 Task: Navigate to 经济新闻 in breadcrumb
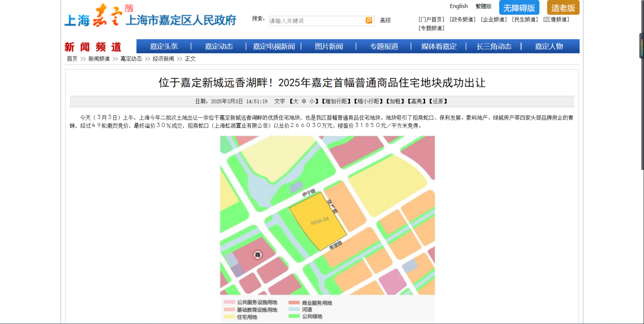coord(163,59)
